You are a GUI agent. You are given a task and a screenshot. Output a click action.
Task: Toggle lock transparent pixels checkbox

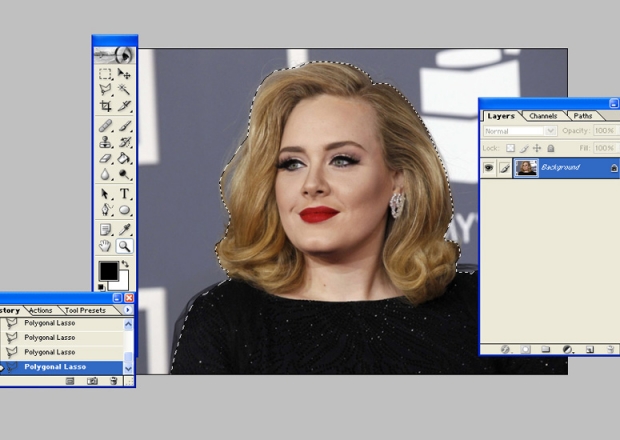[x=511, y=148]
